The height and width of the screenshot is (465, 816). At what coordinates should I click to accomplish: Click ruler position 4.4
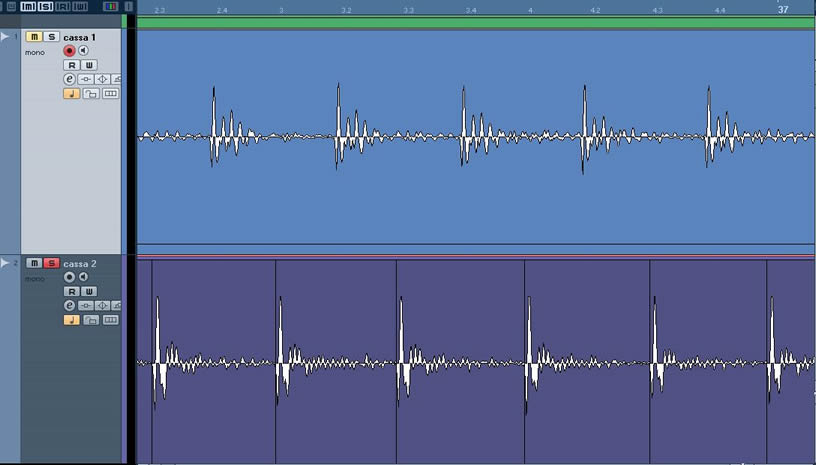pyautogui.click(x=719, y=10)
